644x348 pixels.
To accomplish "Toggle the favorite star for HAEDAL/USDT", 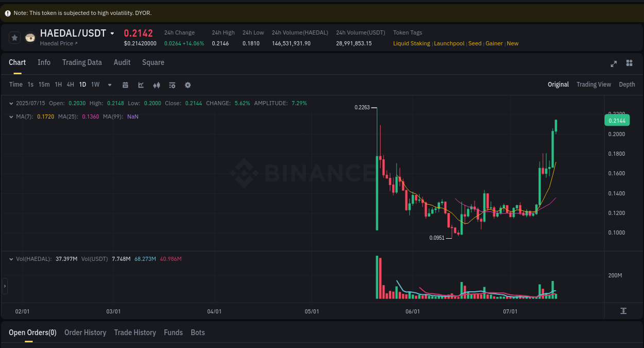I will (x=14, y=37).
